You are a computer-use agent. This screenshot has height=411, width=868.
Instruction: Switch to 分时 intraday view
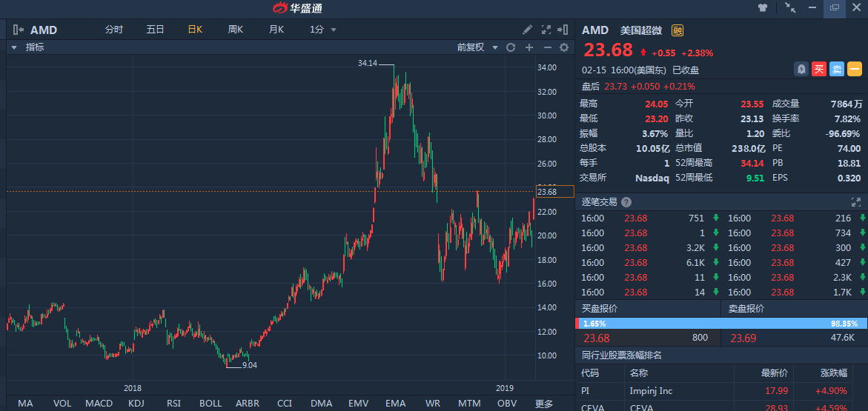coord(114,30)
